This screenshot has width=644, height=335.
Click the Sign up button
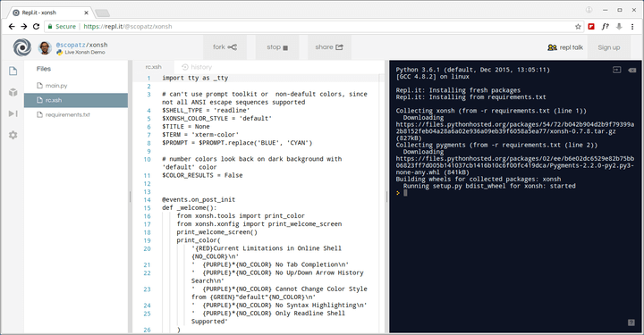(x=609, y=47)
